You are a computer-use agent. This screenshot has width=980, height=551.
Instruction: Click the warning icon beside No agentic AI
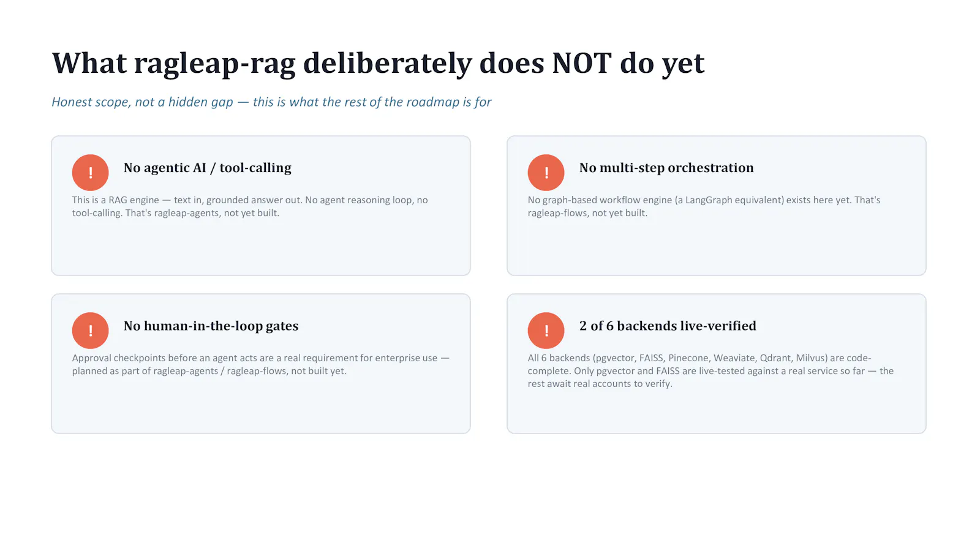point(90,173)
